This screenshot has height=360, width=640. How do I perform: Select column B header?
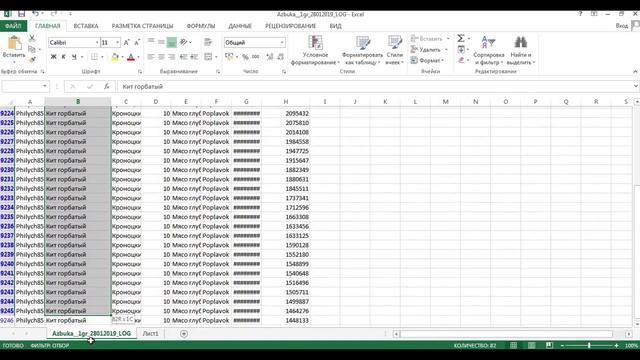pyautogui.click(x=78, y=101)
